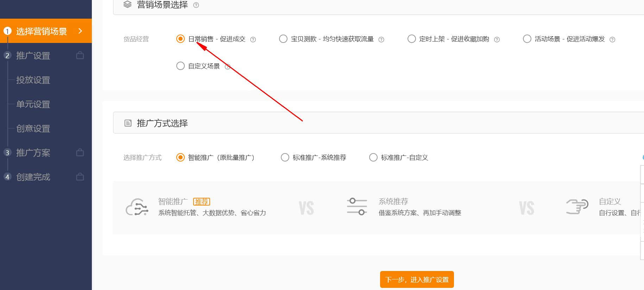Click help icon beside 定时上架 option
This screenshot has height=290, width=644.
497,39
